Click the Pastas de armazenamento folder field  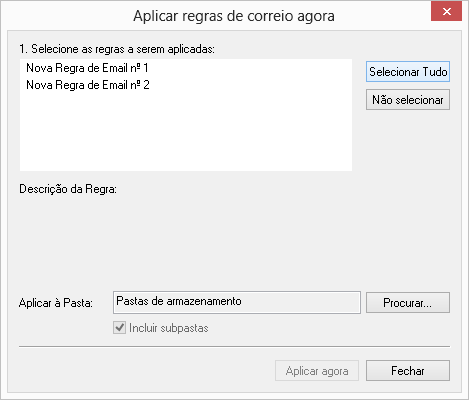point(237,302)
